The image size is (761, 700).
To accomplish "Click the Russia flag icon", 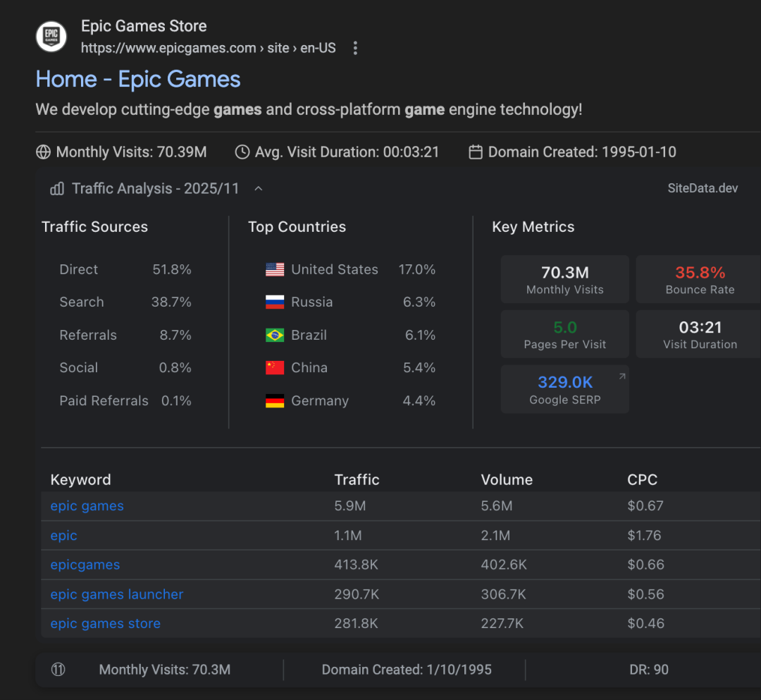I will click(275, 302).
